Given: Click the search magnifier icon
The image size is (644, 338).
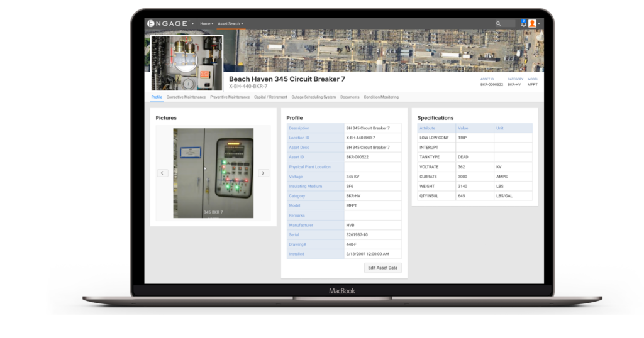Looking at the screenshot, I should tap(497, 23).
